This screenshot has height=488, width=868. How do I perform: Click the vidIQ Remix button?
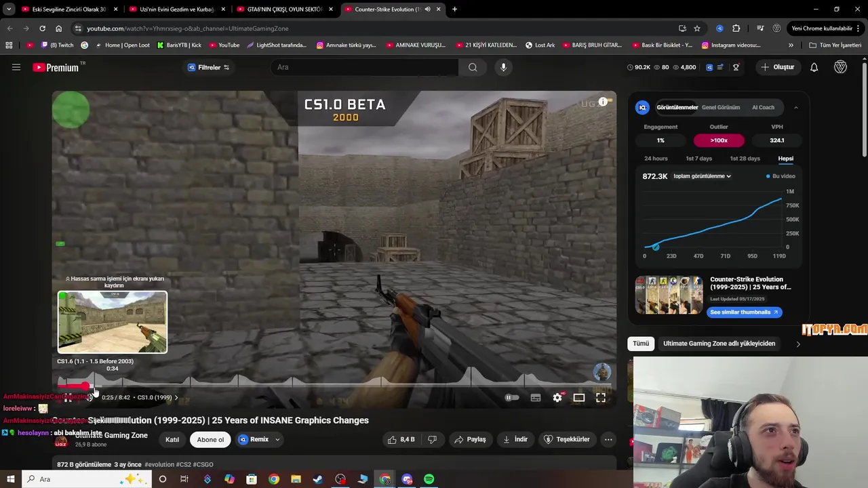coord(254,440)
